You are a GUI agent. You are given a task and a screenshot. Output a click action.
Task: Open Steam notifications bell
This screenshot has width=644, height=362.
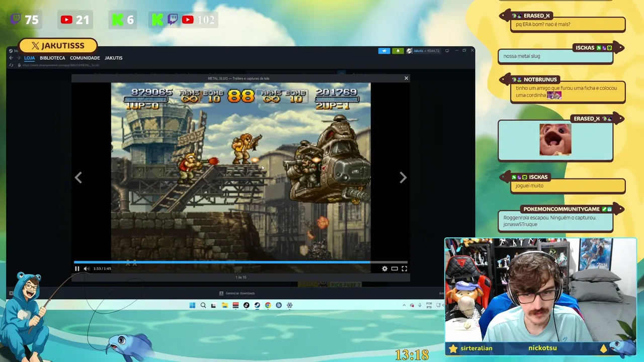[x=398, y=51]
